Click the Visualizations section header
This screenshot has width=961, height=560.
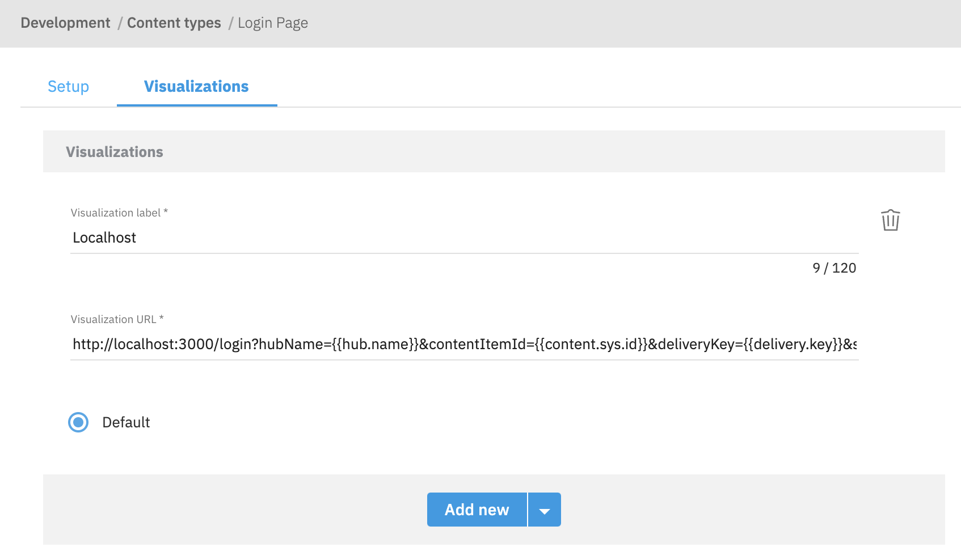pyautogui.click(x=114, y=151)
